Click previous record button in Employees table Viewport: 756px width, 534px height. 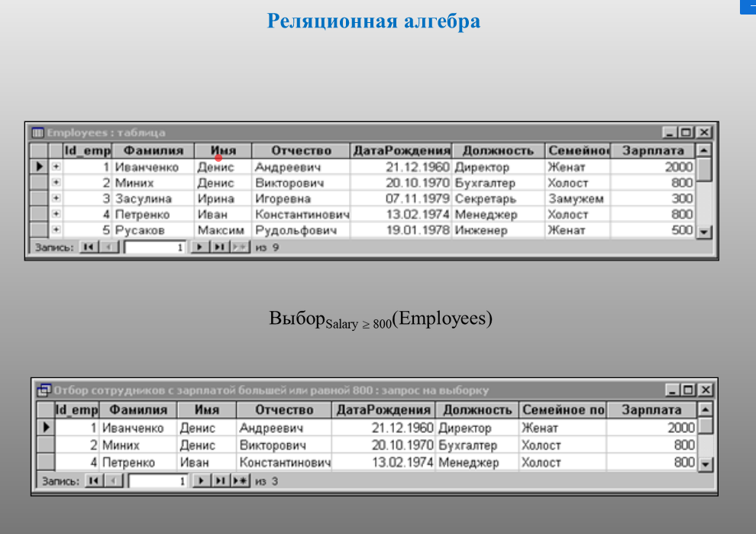click(109, 247)
